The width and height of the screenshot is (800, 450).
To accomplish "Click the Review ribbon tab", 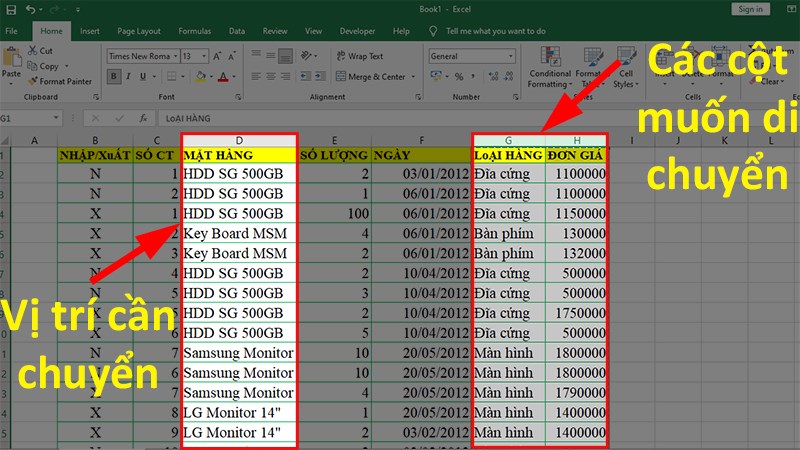I will click(x=275, y=31).
